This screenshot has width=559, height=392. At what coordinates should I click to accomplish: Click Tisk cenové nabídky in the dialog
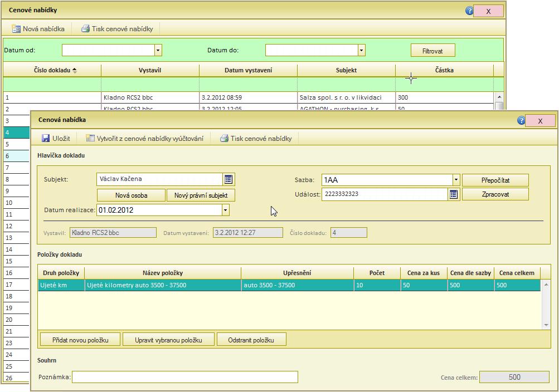coord(261,138)
